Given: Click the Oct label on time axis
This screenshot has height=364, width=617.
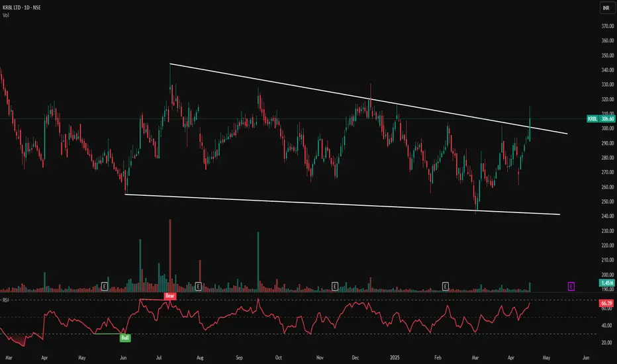Looking at the screenshot, I should [279, 357].
